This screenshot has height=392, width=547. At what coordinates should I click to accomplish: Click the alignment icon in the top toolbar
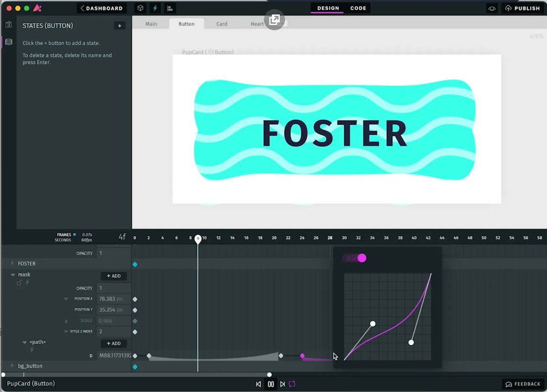pos(169,8)
